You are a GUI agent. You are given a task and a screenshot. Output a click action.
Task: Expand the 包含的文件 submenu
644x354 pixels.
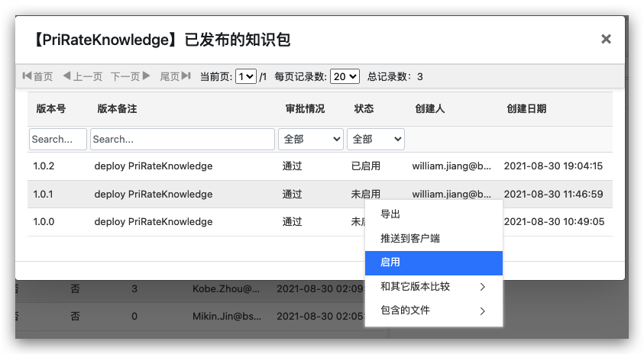433,311
